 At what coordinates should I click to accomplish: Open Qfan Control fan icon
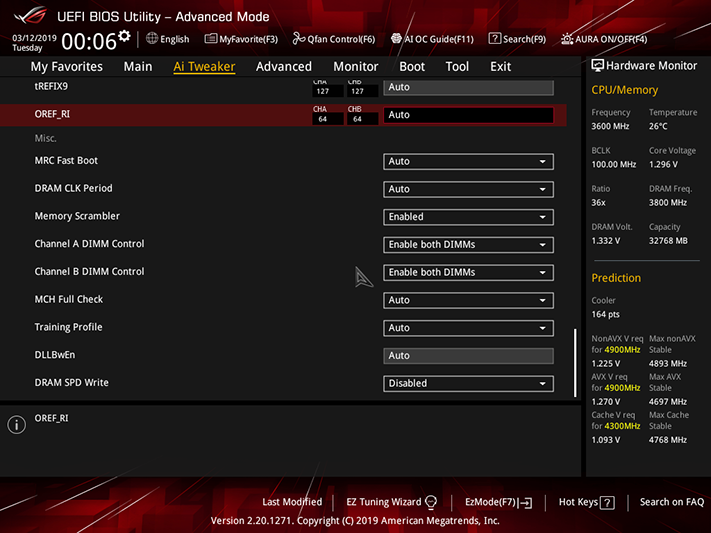(x=298, y=39)
